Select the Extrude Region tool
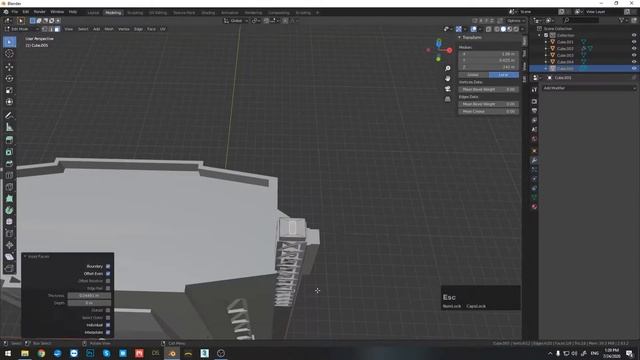Viewport: 640px width, 360px height. pos(9,140)
